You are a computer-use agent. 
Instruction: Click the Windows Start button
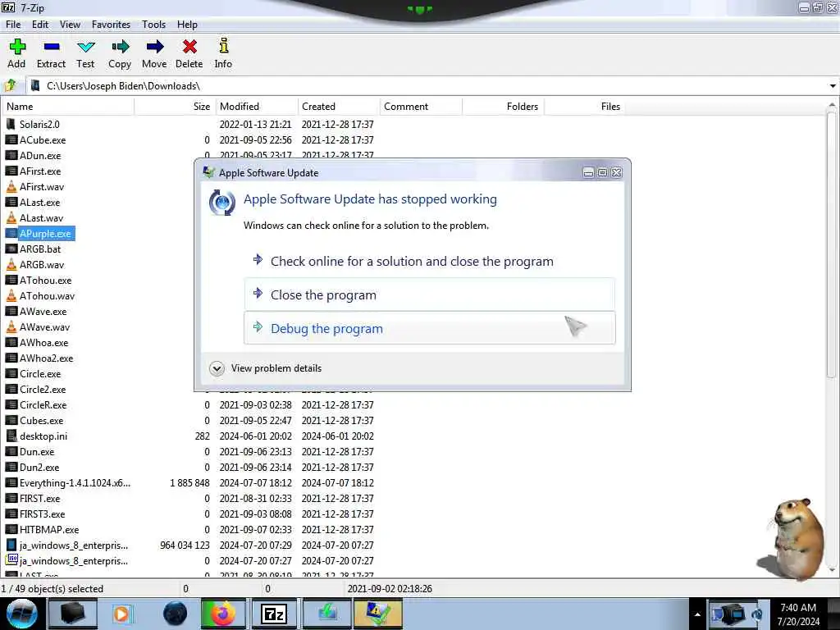point(22,614)
